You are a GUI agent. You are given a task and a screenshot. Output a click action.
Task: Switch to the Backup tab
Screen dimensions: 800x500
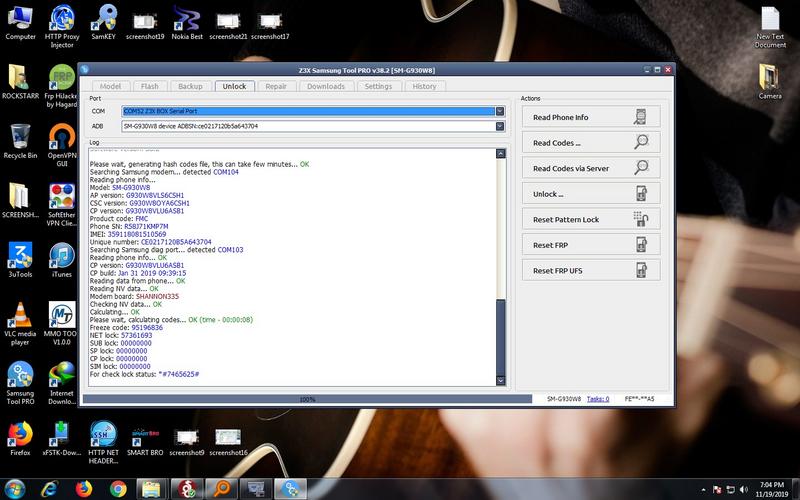(x=190, y=86)
